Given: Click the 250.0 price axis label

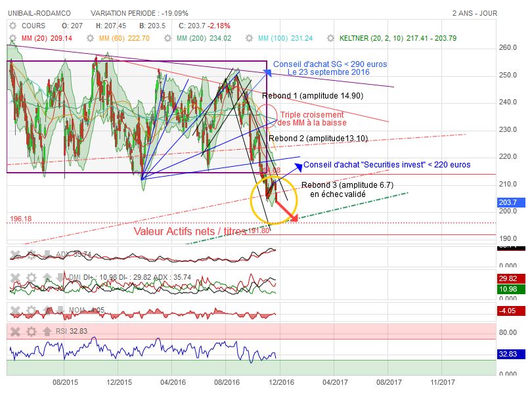Looking at the screenshot, I should (x=508, y=75).
